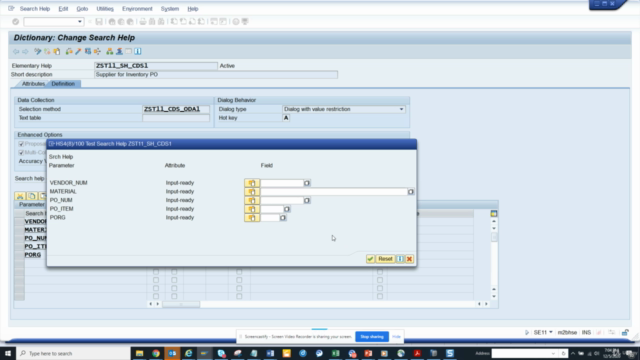
Task: Click the Hide link in Screencastify bar
Action: pyautogui.click(x=396, y=337)
